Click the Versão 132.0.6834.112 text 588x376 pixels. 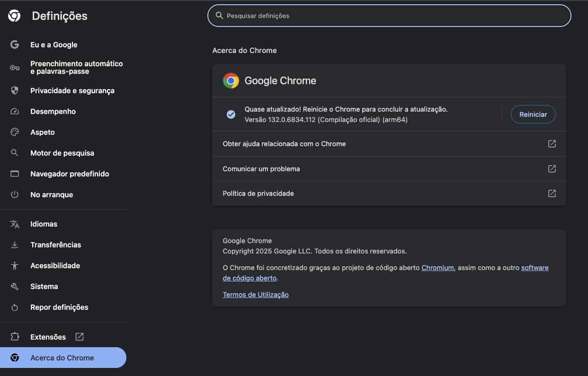click(326, 120)
